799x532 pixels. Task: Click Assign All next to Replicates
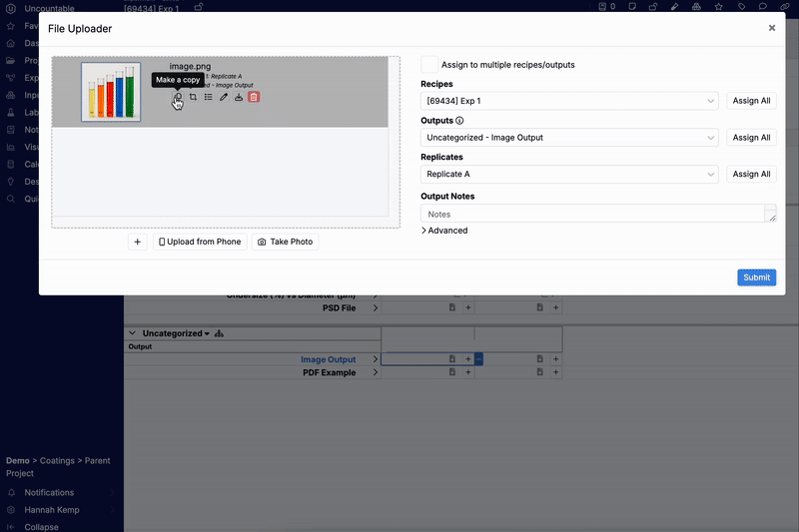[751, 175]
